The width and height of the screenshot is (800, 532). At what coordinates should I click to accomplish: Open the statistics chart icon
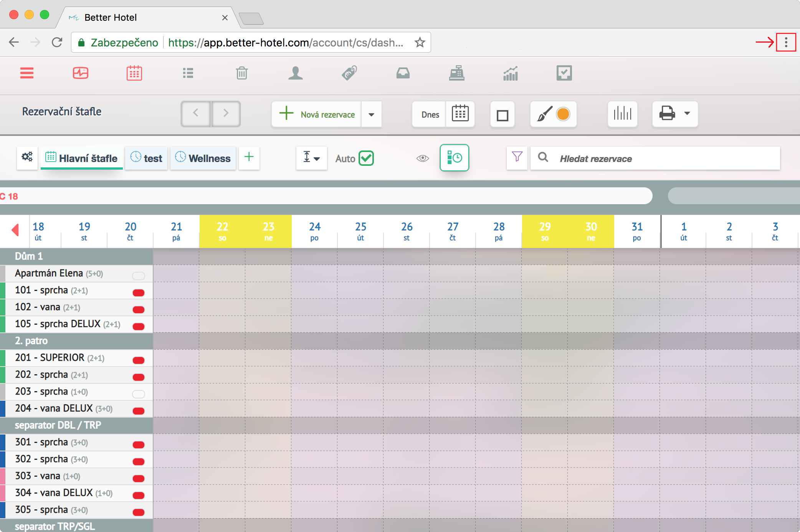coord(510,73)
